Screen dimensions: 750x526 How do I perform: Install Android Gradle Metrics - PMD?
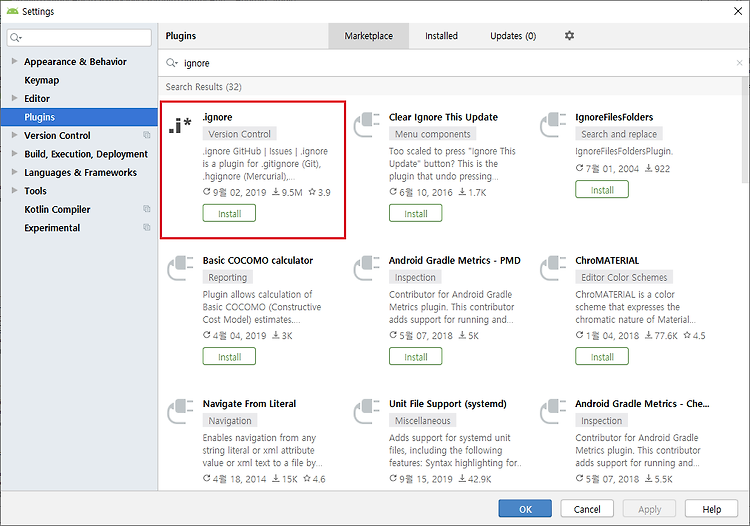coord(416,357)
